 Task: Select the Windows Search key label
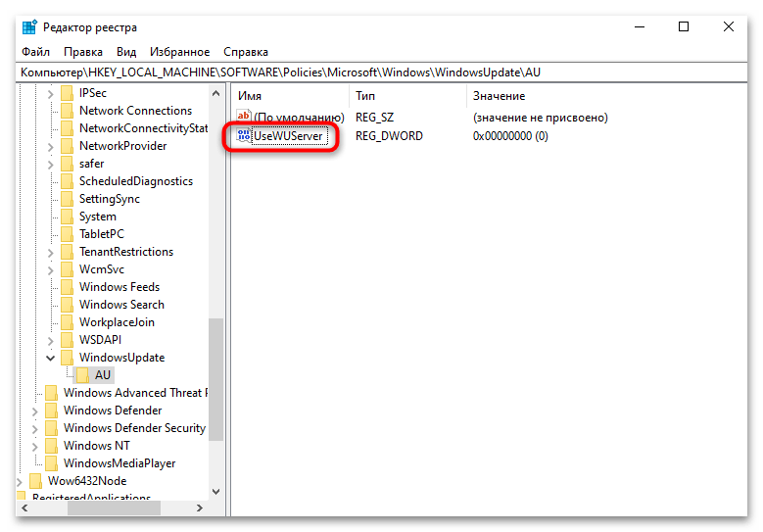click(x=121, y=305)
